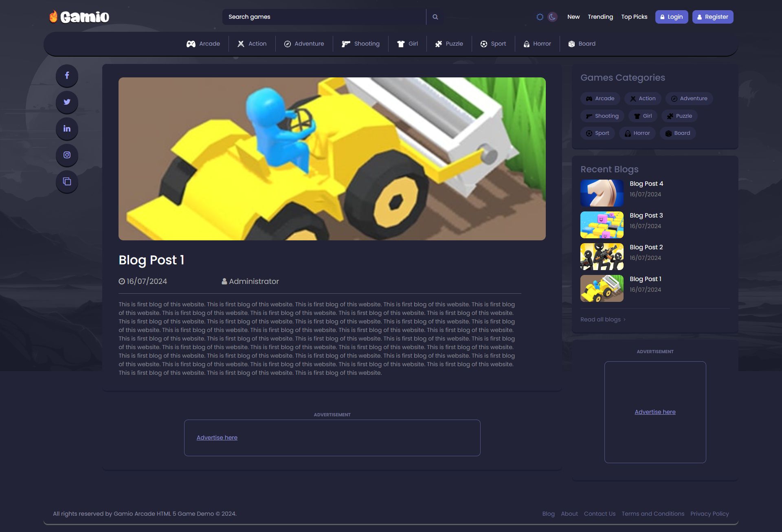Open Trending from top menu
782x532 pixels.
point(600,17)
